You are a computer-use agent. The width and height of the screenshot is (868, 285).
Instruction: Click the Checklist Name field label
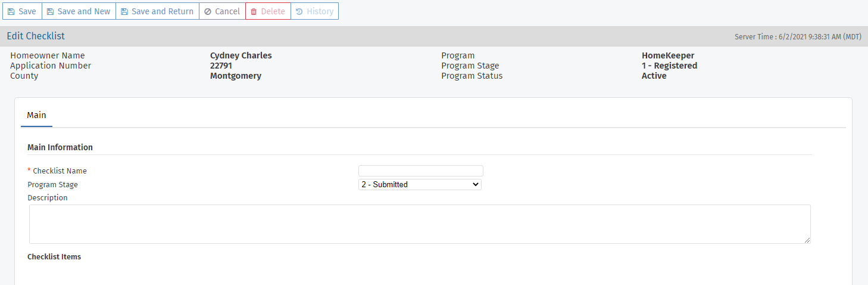[60, 171]
